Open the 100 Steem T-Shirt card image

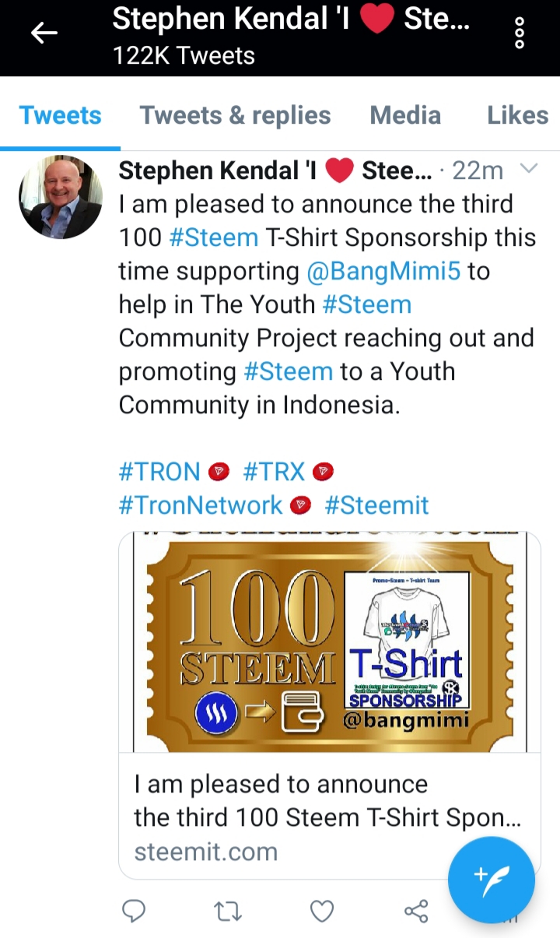330,642
